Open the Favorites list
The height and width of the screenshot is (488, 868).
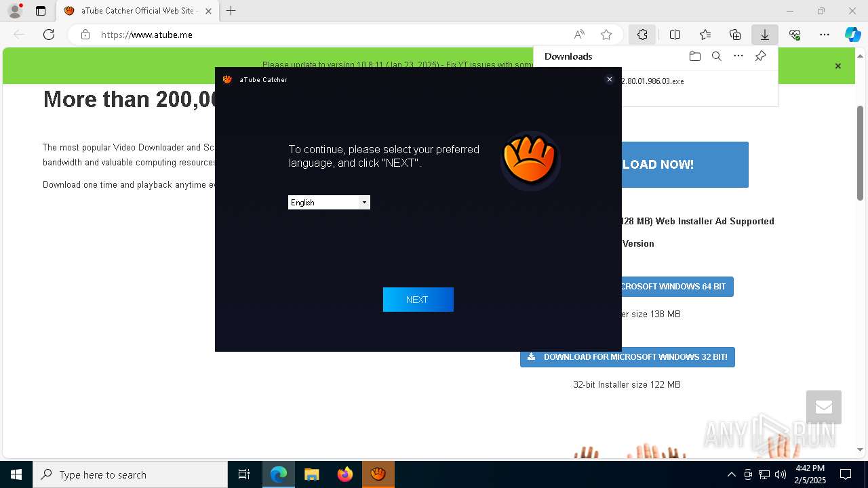click(705, 35)
